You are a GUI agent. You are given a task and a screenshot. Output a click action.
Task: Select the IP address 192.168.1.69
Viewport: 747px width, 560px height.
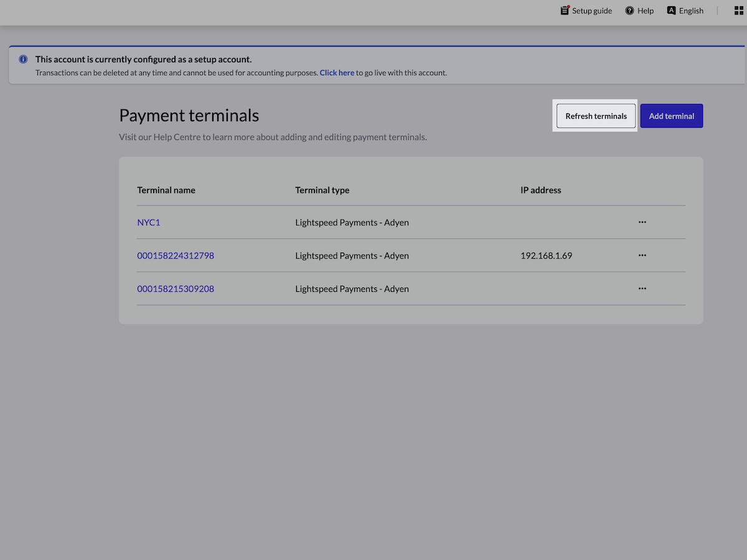546,255
